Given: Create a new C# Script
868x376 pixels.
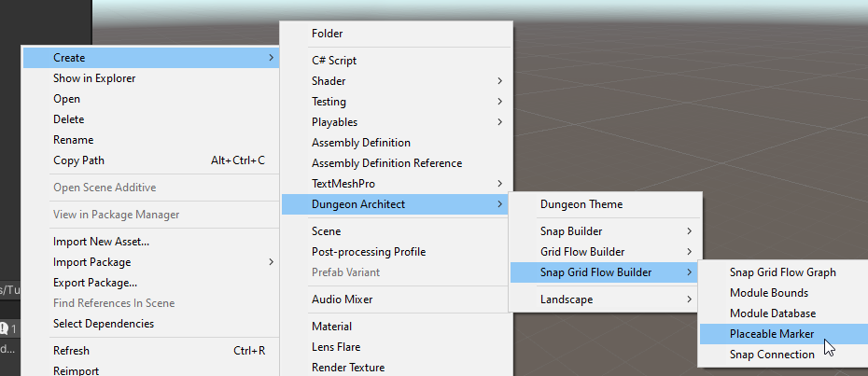Looking at the screenshot, I should (334, 61).
